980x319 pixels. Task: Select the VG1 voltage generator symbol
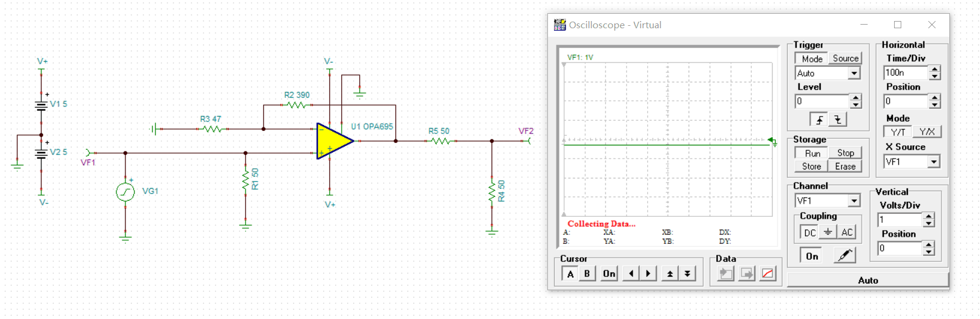(125, 192)
